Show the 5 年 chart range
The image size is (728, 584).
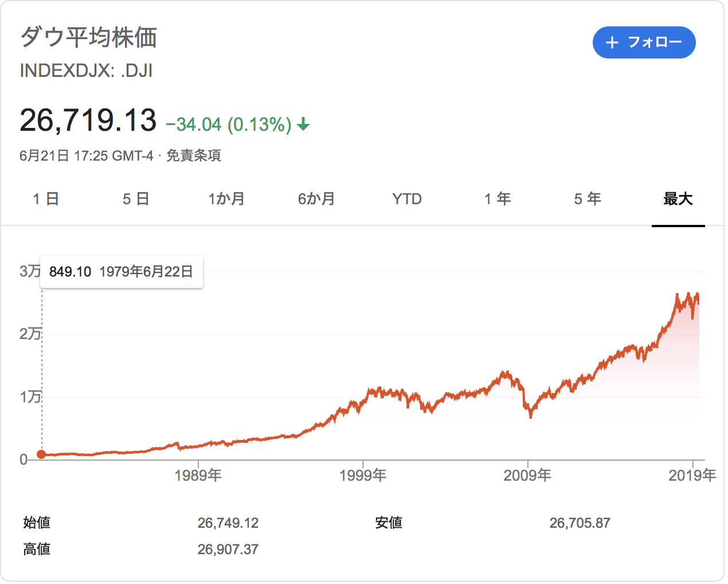coord(588,199)
